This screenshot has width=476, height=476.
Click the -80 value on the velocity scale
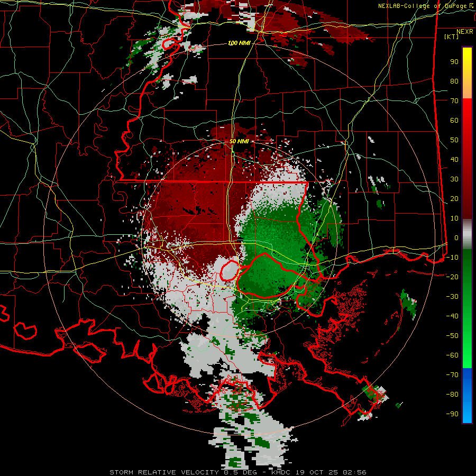[452, 395]
